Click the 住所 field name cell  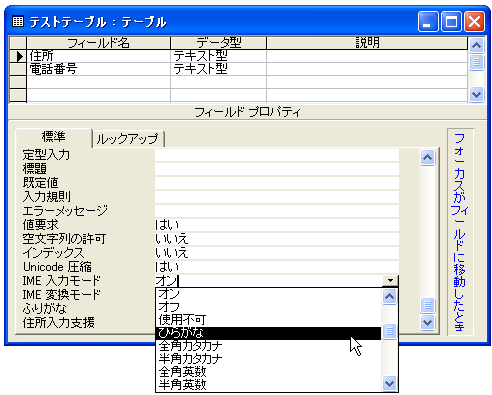coord(99,56)
